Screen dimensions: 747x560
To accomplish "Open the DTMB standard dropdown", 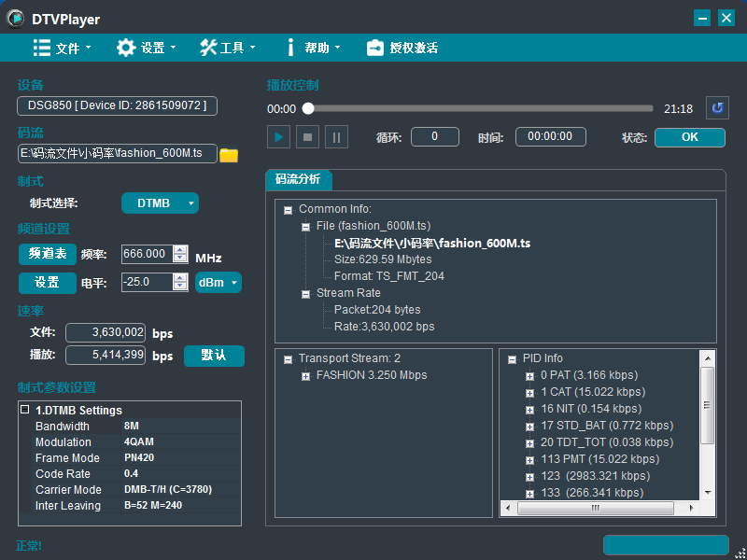I will 161,203.
